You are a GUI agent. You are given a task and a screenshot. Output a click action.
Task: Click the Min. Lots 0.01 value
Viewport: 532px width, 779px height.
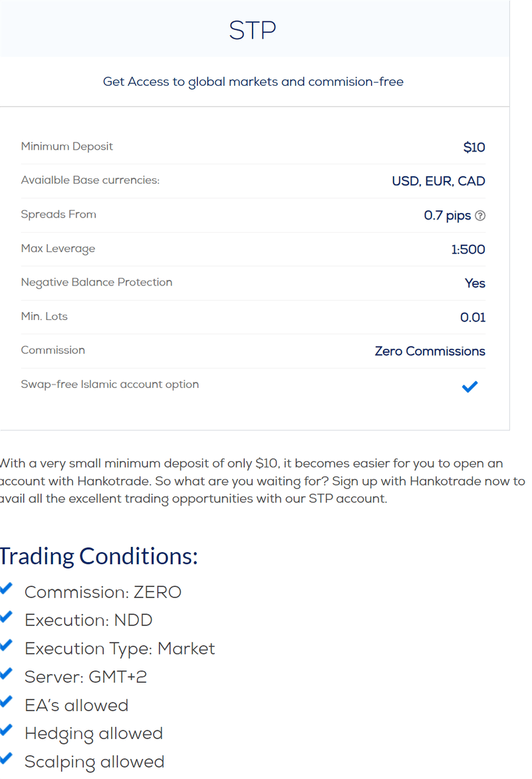click(x=473, y=317)
